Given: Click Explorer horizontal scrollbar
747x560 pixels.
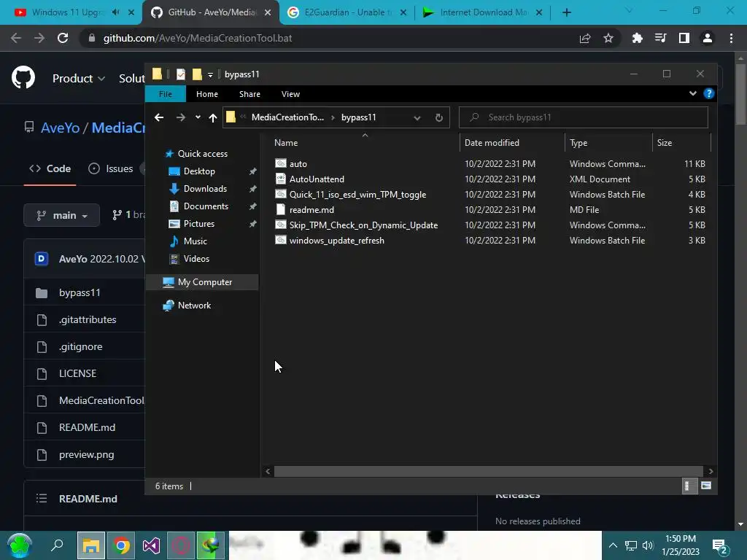Looking at the screenshot, I should pos(488,472).
